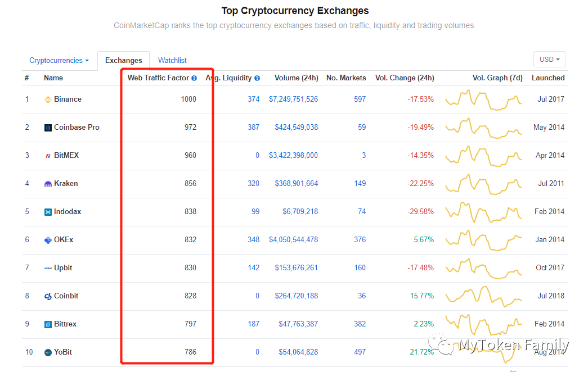
Task: Open the Web Traffic Factor help icon
Action: pyautogui.click(x=194, y=78)
